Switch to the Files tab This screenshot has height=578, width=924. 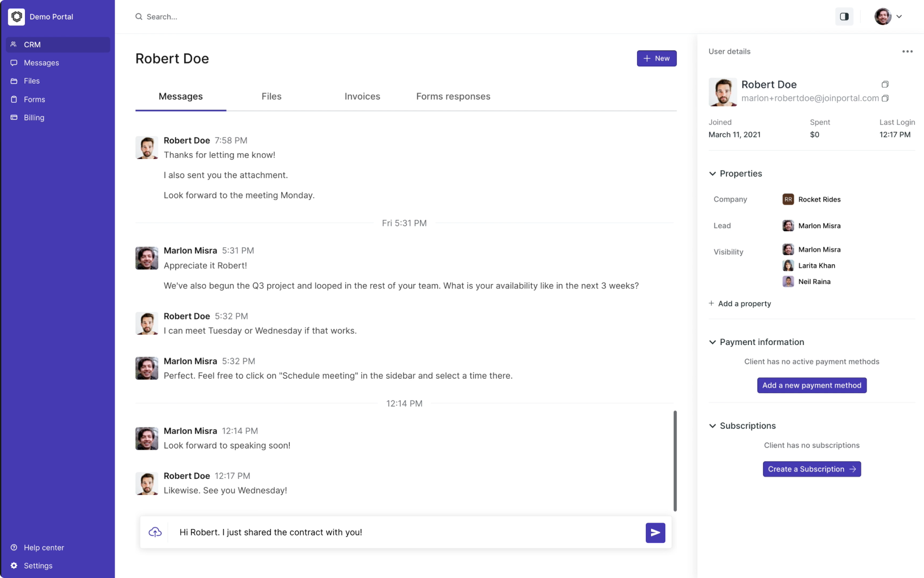(x=271, y=97)
